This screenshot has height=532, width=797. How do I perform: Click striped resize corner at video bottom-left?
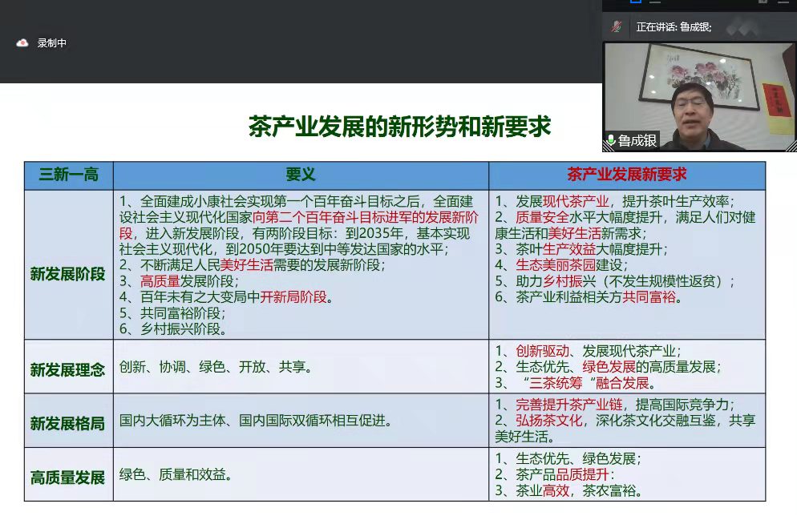(x=608, y=147)
